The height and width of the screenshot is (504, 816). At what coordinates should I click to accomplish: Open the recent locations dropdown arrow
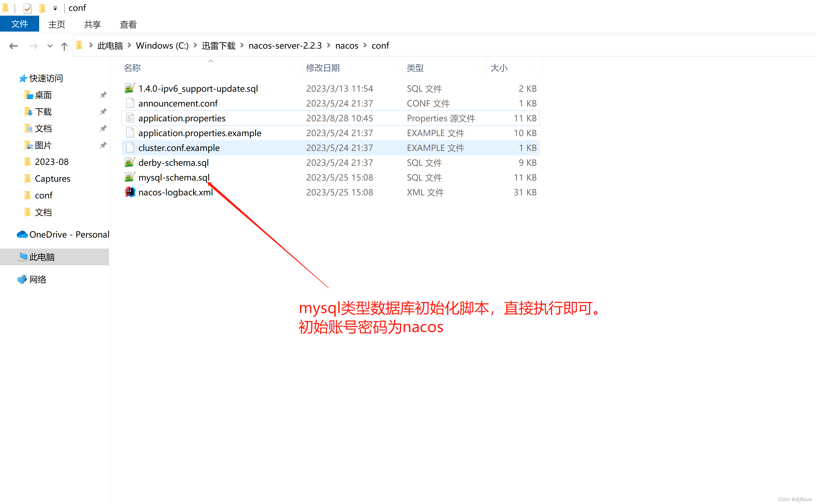pyautogui.click(x=50, y=46)
